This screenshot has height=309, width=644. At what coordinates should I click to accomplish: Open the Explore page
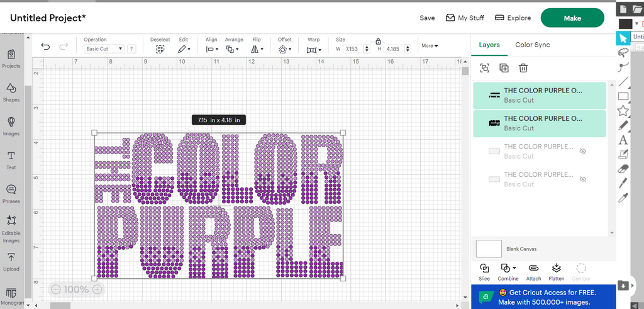coord(513,18)
